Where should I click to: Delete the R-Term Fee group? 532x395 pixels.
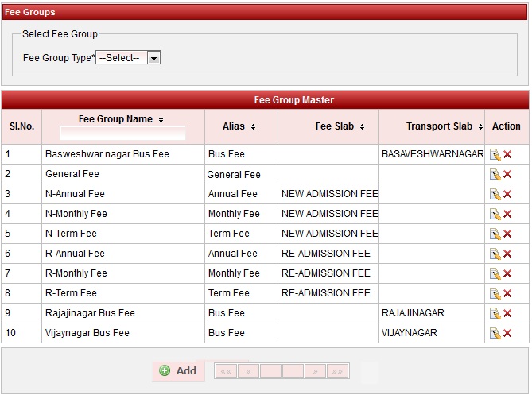point(507,293)
